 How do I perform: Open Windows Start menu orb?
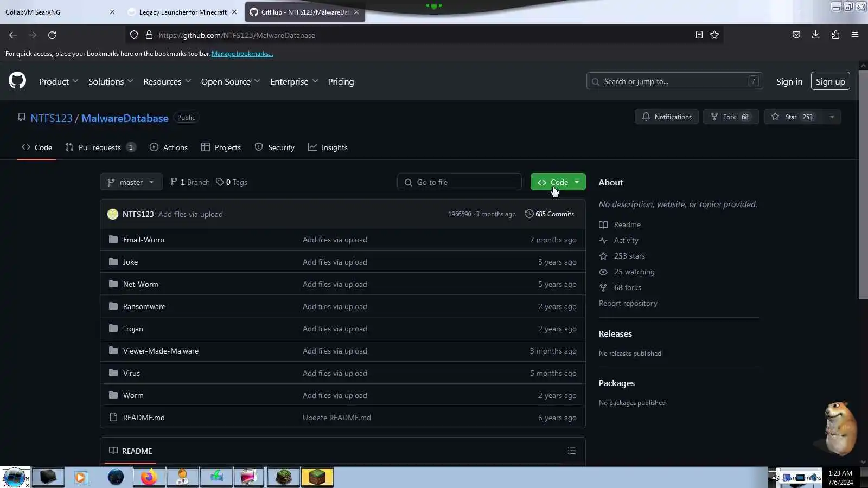[15, 478]
